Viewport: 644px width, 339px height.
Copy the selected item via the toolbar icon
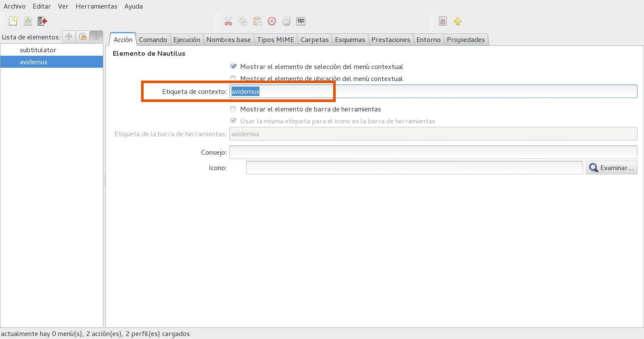coord(243,21)
